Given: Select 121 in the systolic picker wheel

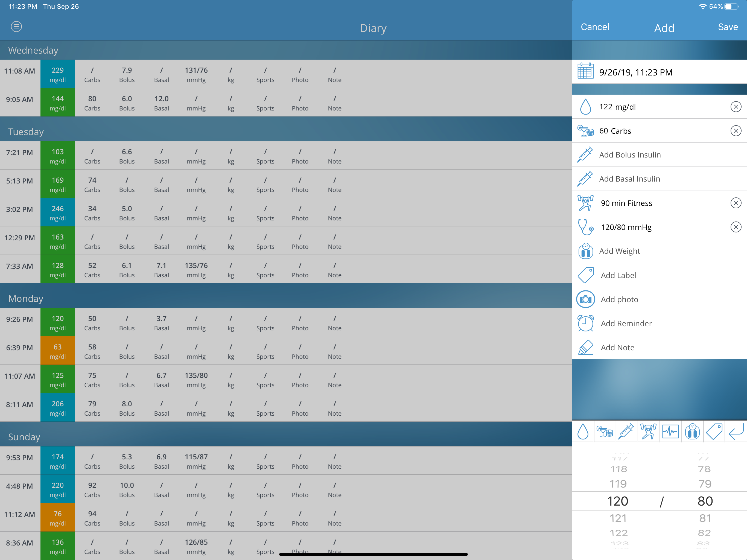Looking at the screenshot, I should pyautogui.click(x=618, y=518).
